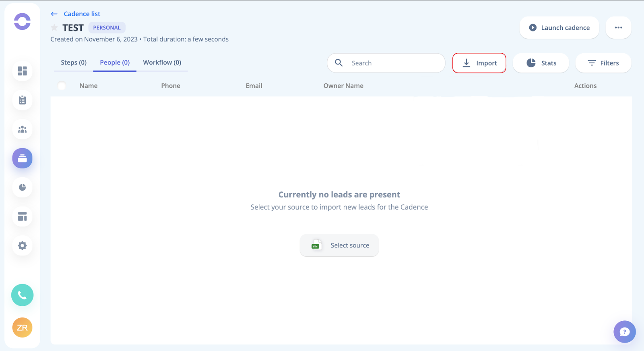Screen dimensions: 644x351
Task: Open the tasks clipboard icon in sidebar
Action: point(22,100)
